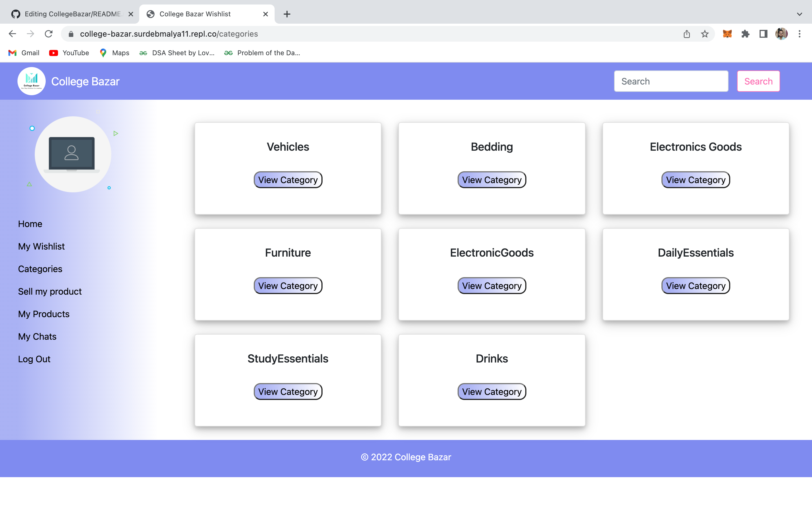Open the MetaMask extension icon
812x507 pixels.
point(727,34)
